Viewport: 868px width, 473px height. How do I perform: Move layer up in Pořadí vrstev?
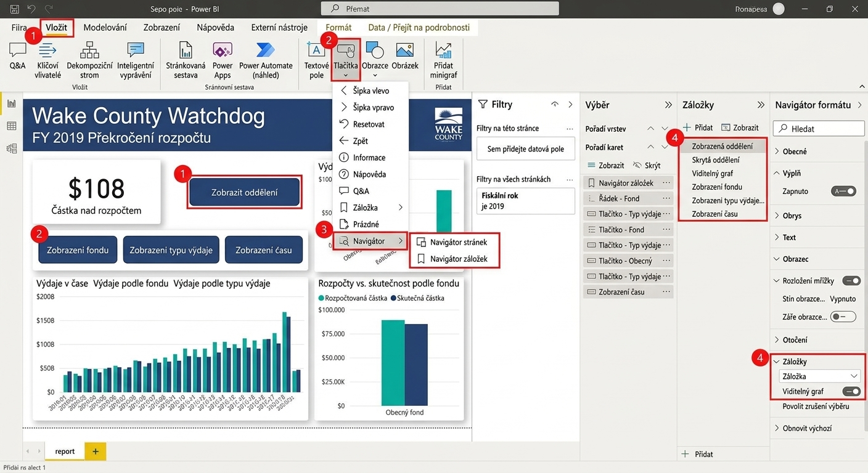point(650,129)
